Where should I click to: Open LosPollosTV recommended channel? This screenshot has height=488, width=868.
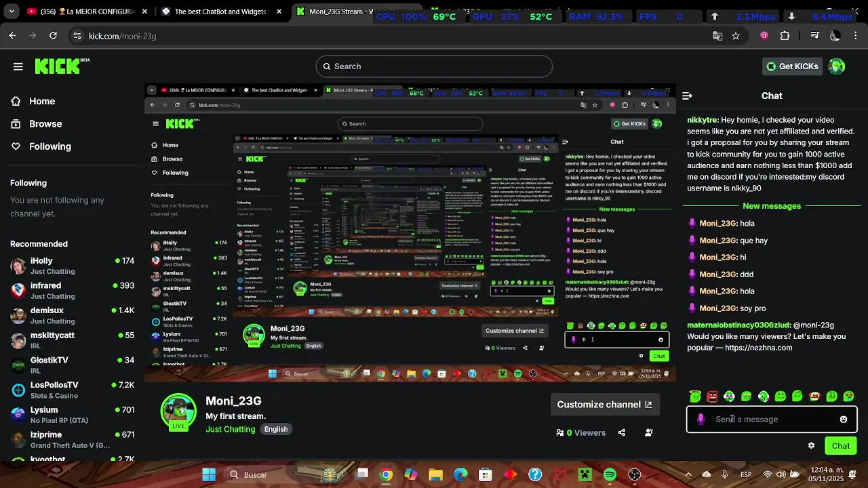(x=72, y=390)
